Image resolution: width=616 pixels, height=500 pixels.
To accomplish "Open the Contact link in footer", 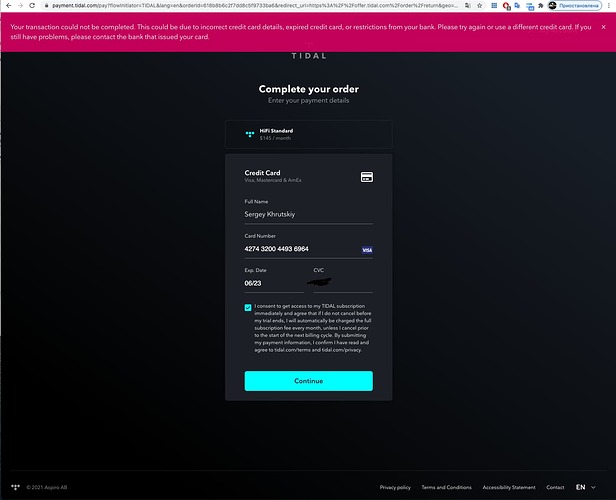I will click(x=555, y=487).
